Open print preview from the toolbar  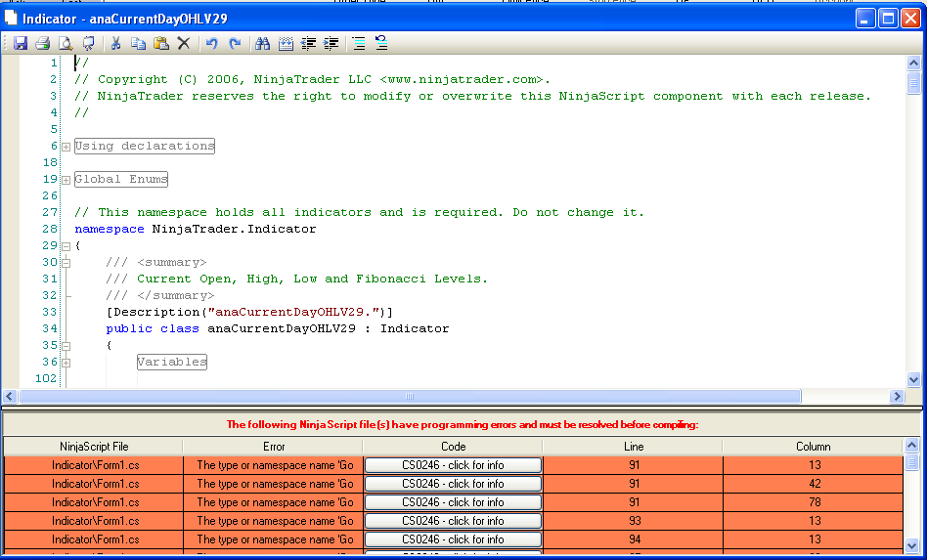pos(66,43)
